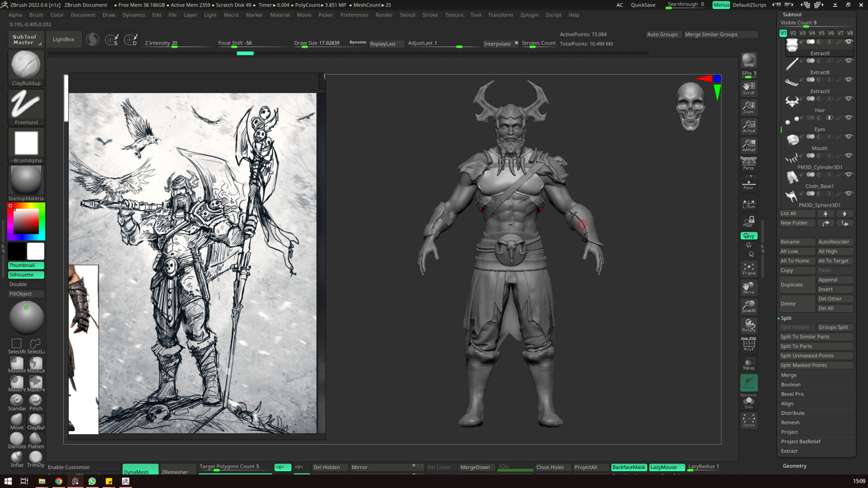Screen dimensions: 868x488
Task: Open the StartupMaterial sphere picker
Action: coord(26,183)
